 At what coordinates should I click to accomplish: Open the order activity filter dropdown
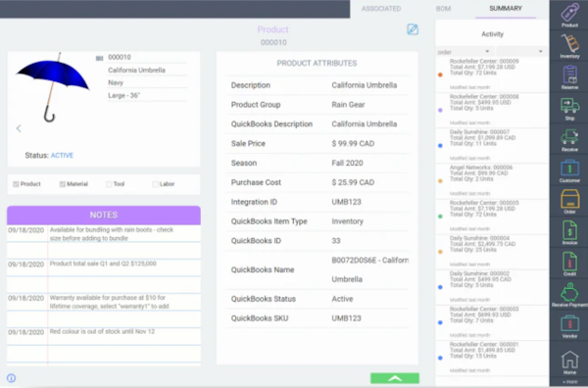click(x=464, y=52)
